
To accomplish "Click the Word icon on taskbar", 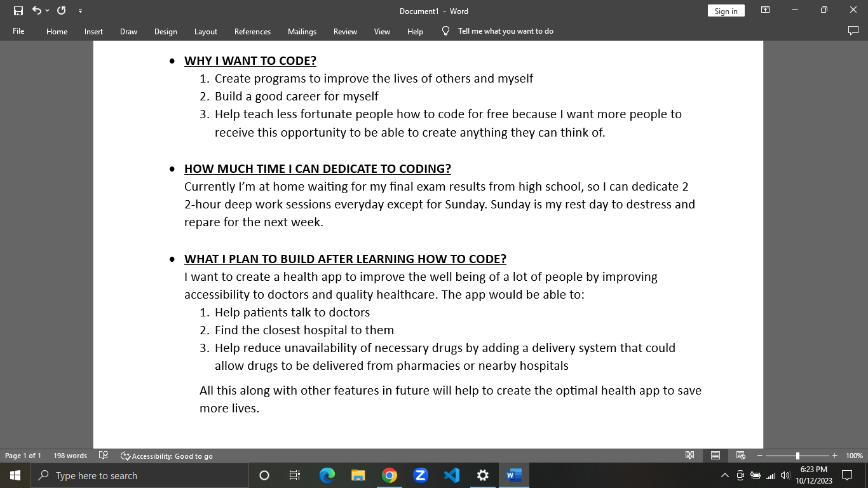I will 514,475.
